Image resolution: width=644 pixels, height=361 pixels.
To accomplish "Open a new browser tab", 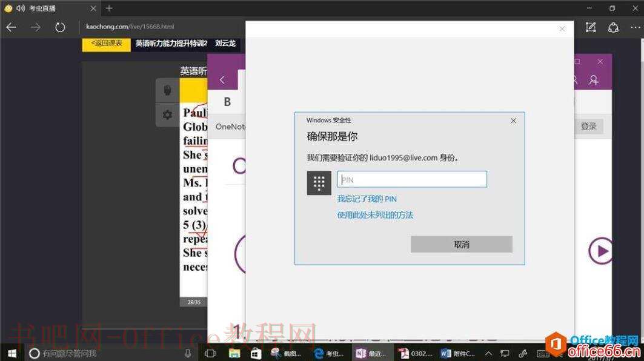I will click(109, 8).
